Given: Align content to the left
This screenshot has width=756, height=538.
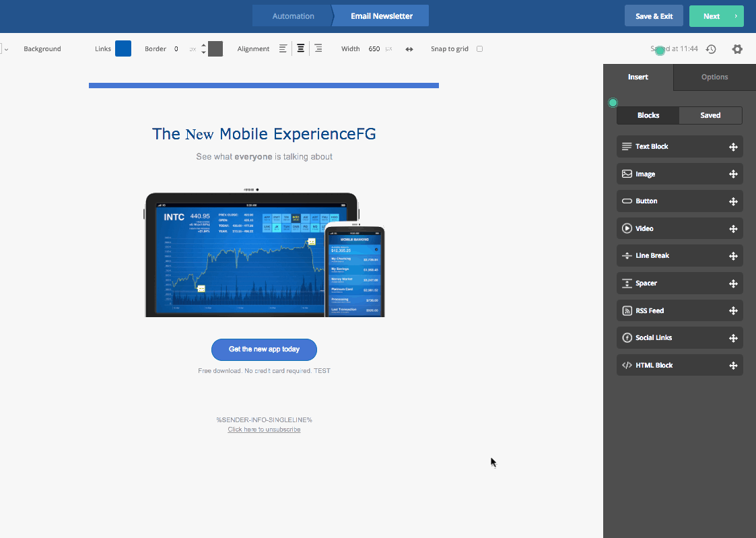Looking at the screenshot, I should [283, 48].
